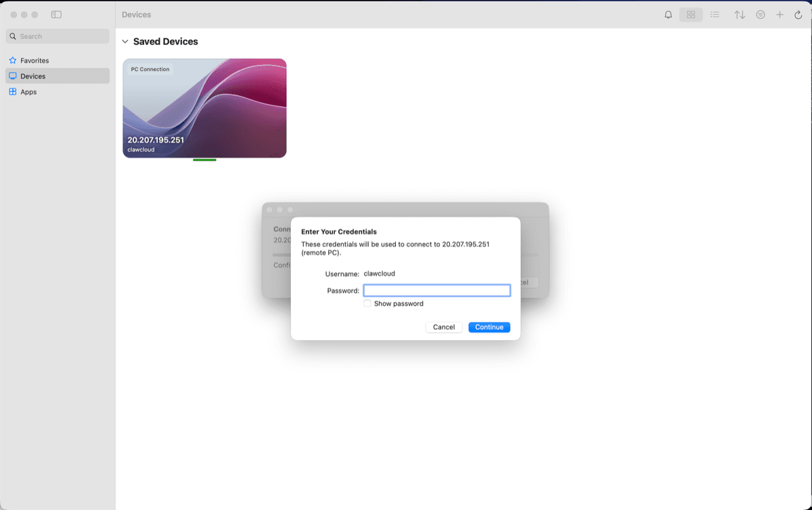Enable the Show password checkbox
This screenshot has width=812, height=510.
(x=367, y=303)
